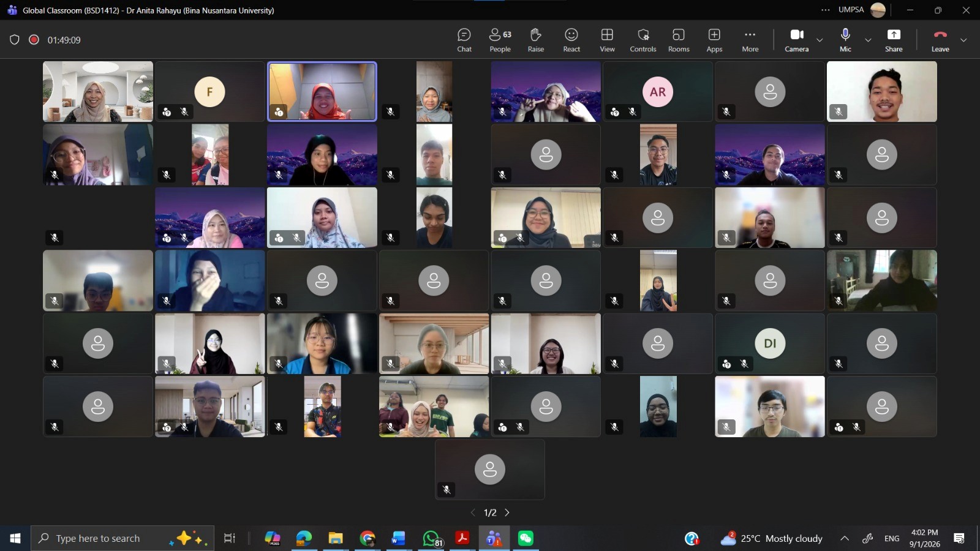Click the Share screen button

point(894,40)
